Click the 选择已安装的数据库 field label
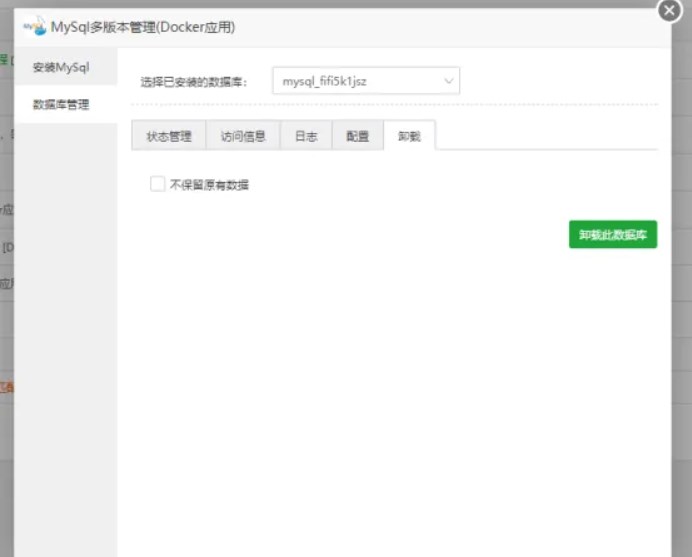 click(193, 82)
